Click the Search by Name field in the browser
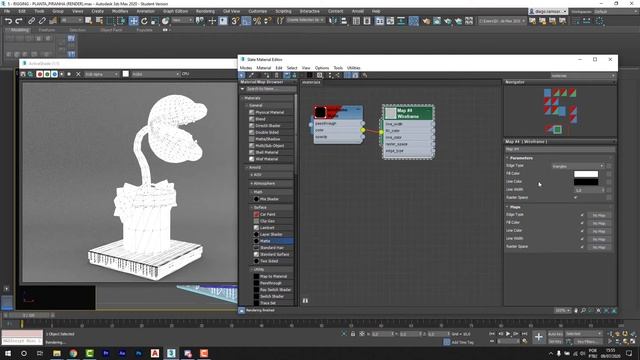This screenshot has height=360, width=640. point(271,89)
